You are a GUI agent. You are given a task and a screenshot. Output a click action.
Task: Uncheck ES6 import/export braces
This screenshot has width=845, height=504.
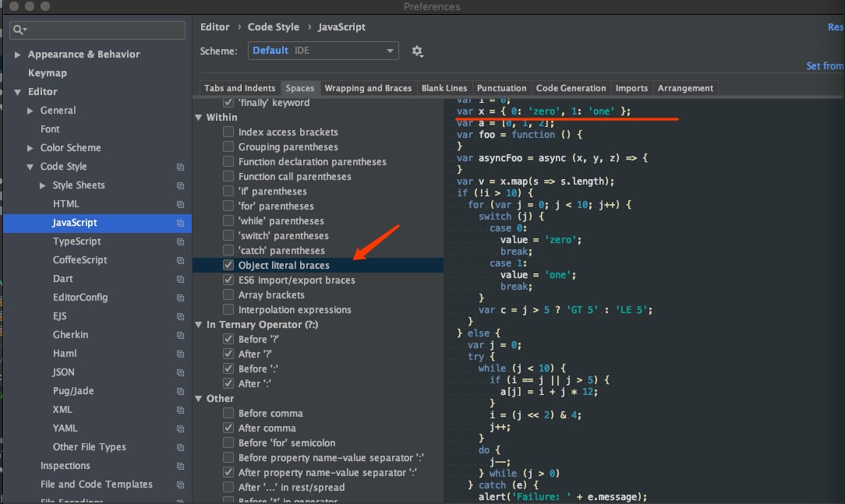228,280
